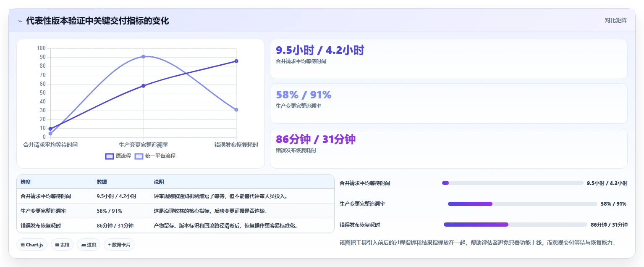
Task: Select the 数据卡片 chip
Action: click(119, 245)
